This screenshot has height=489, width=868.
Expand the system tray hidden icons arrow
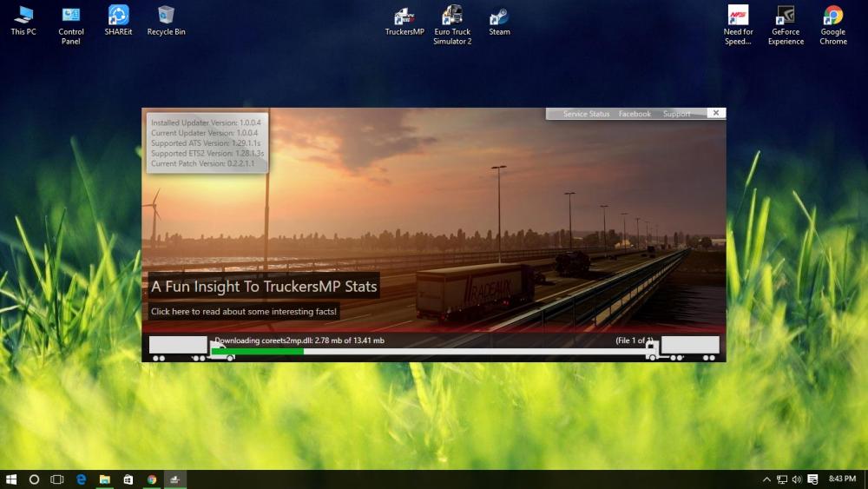[766, 479]
